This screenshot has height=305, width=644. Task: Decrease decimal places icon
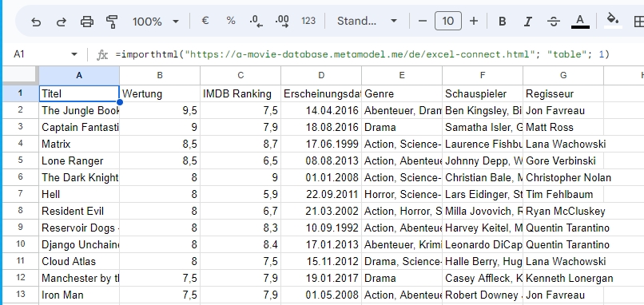tap(256, 21)
